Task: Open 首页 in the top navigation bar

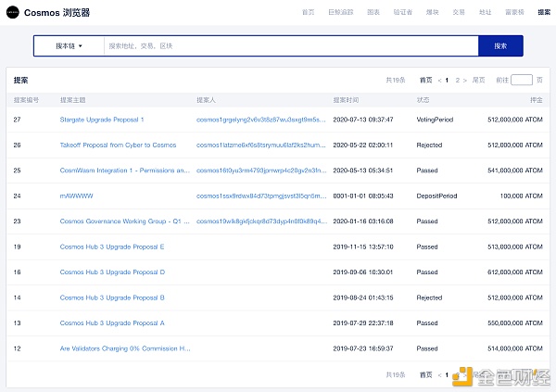Action: point(309,12)
